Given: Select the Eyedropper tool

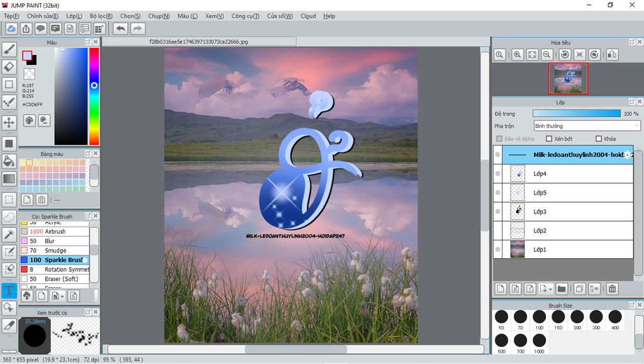Looking at the screenshot, I should (x=9, y=325).
